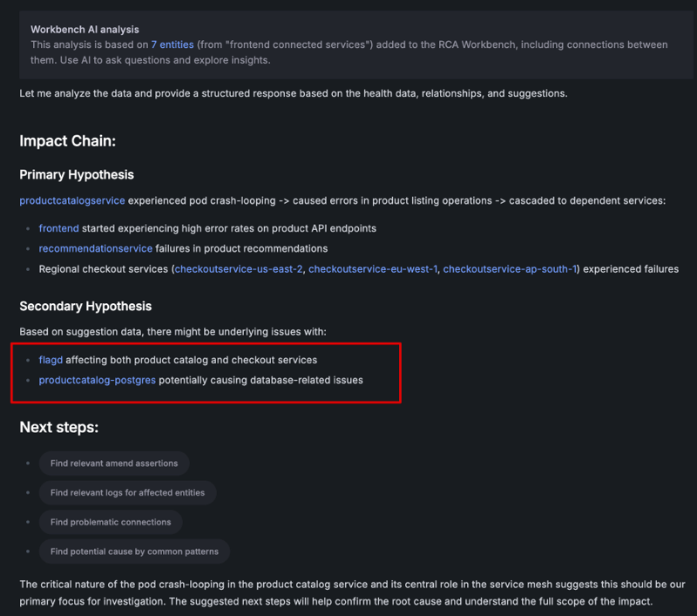This screenshot has height=616, width=697.
Task: Open checkoutservice-ap-south-1 link
Action: click(510, 269)
